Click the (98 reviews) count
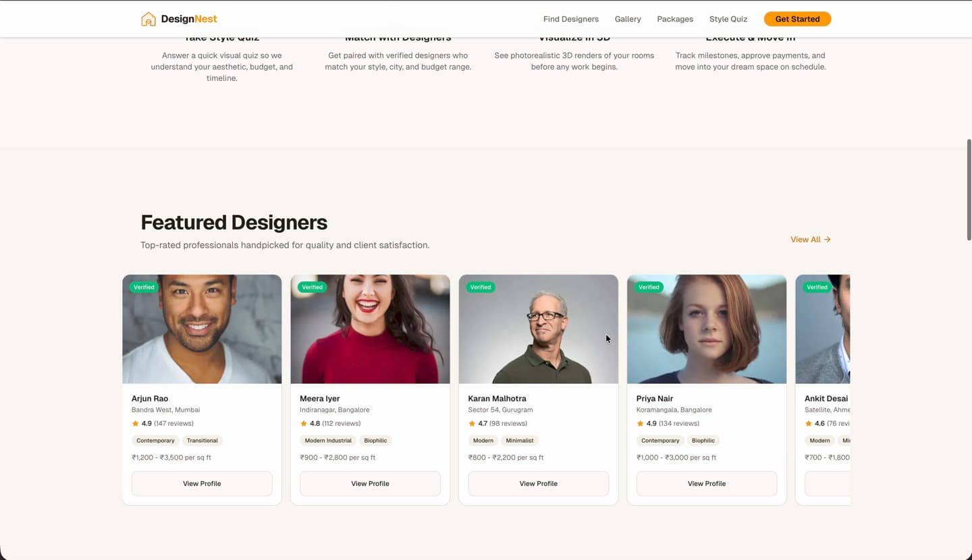 [x=508, y=424]
